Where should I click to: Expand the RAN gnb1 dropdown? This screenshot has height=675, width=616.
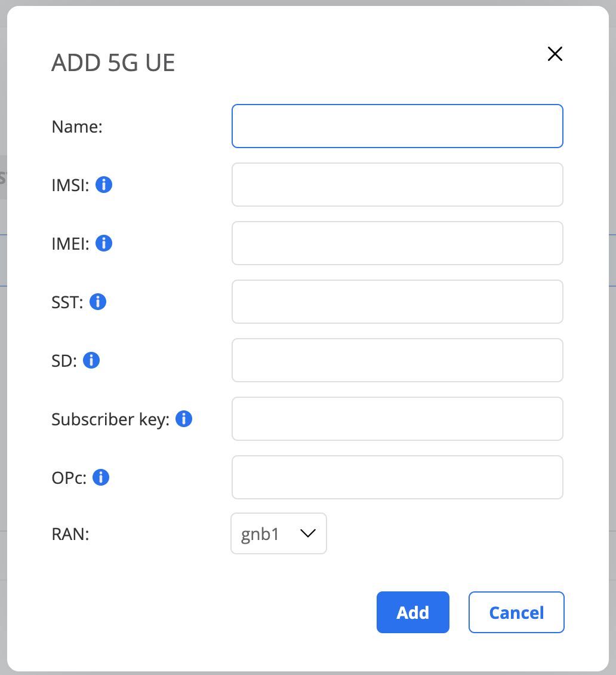pyautogui.click(x=279, y=534)
